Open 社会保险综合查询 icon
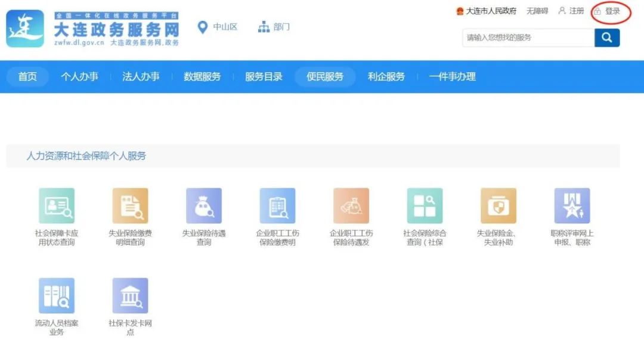Viewport: 644px width, 349px height. point(425,206)
